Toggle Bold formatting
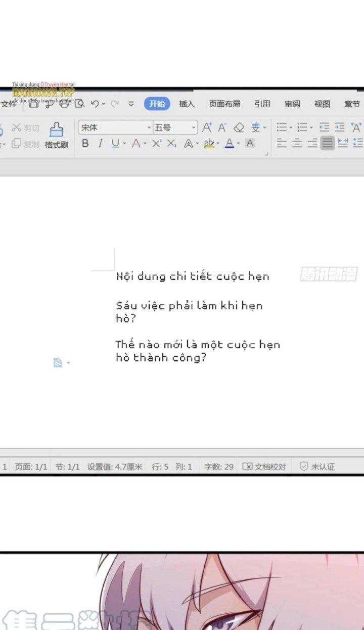364x630 pixels. [x=85, y=144]
